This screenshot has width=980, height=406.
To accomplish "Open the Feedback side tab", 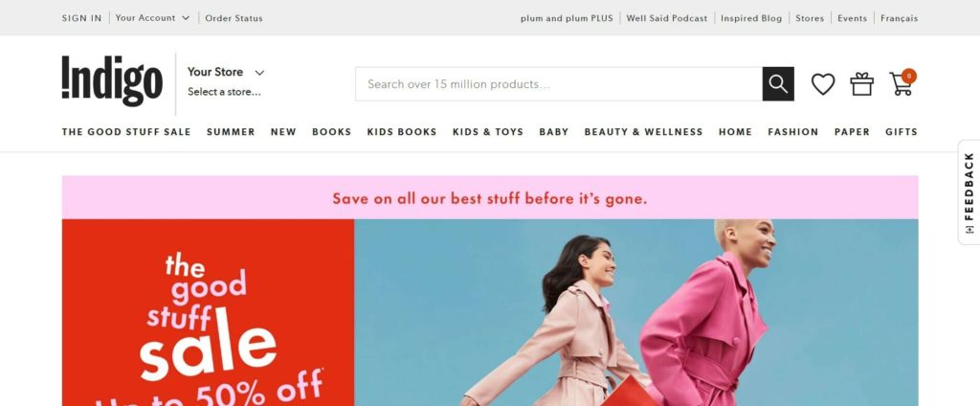I will tap(969, 192).
